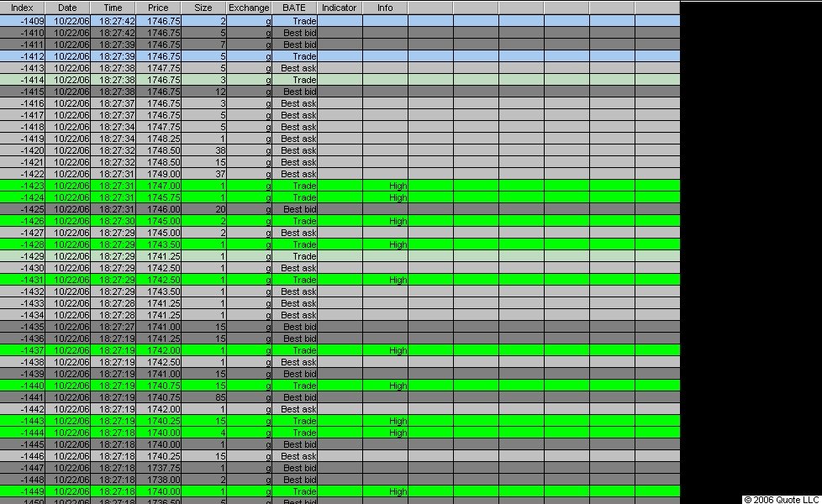Click index cell -1426
822x504 pixels.
point(23,221)
